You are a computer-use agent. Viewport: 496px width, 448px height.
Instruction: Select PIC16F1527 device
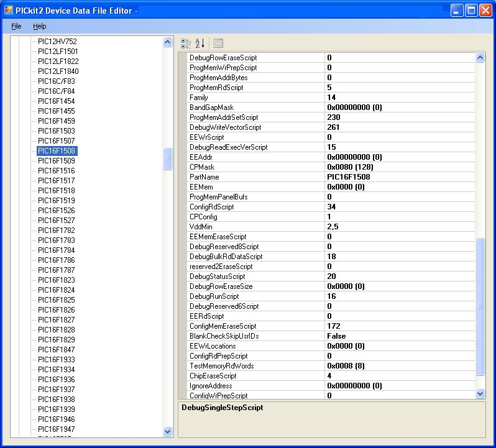(x=57, y=221)
